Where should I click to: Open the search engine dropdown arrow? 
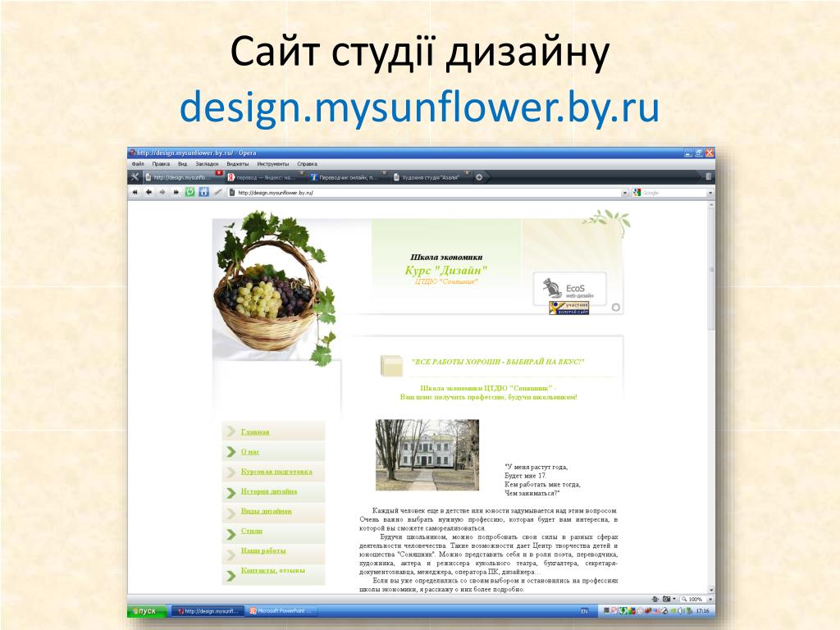(x=710, y=192)
